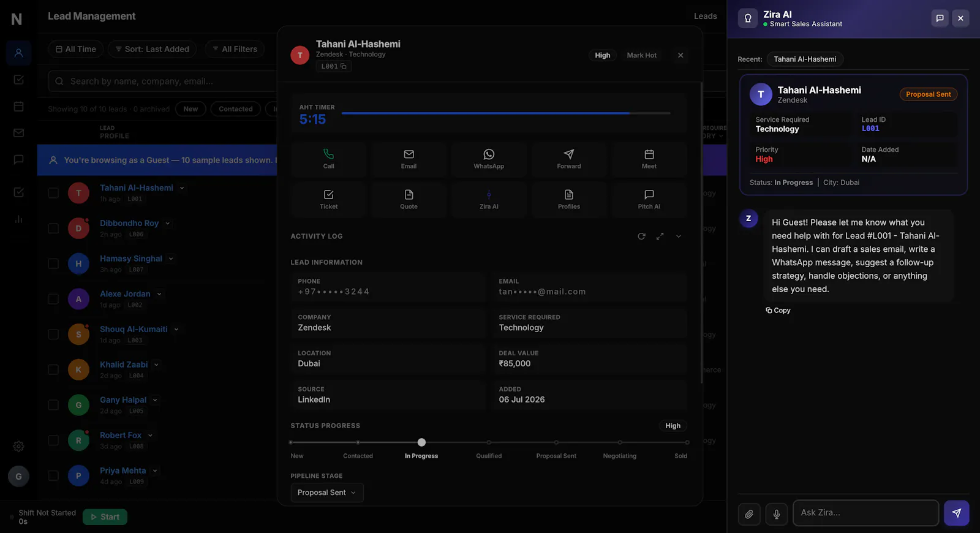This screenshot has height=533, width=980.
Task: Open the Email action
Action: (x=409, y=159)
